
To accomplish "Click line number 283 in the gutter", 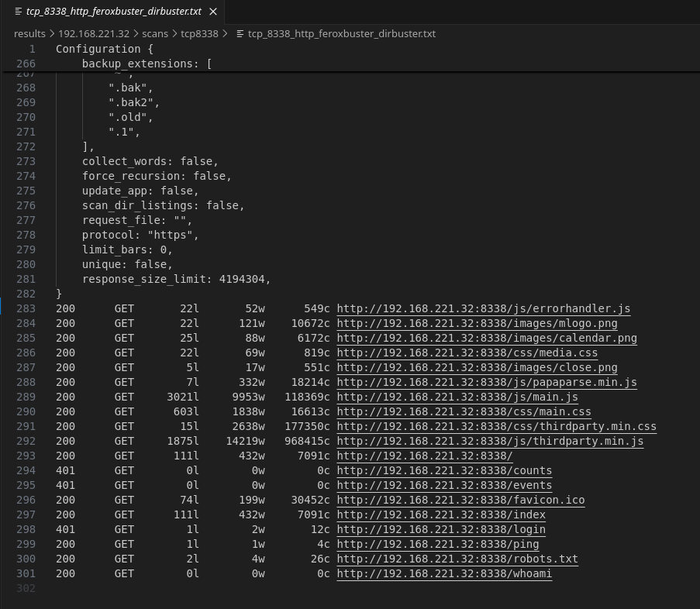I will pyautogui.click(x=26, y=308).
